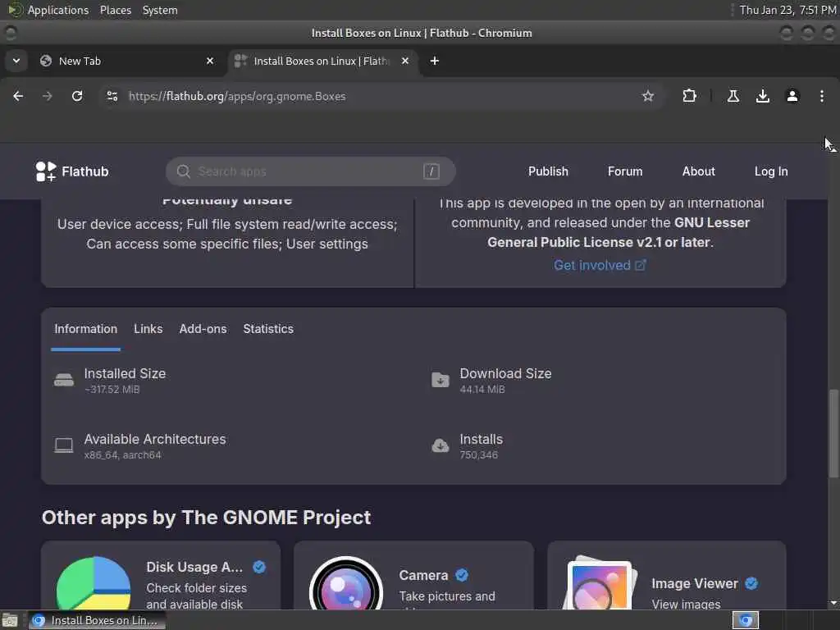Click the Image Viewer app icon
Viewport: 840px width, 630px height.
[x=600, y=583]
